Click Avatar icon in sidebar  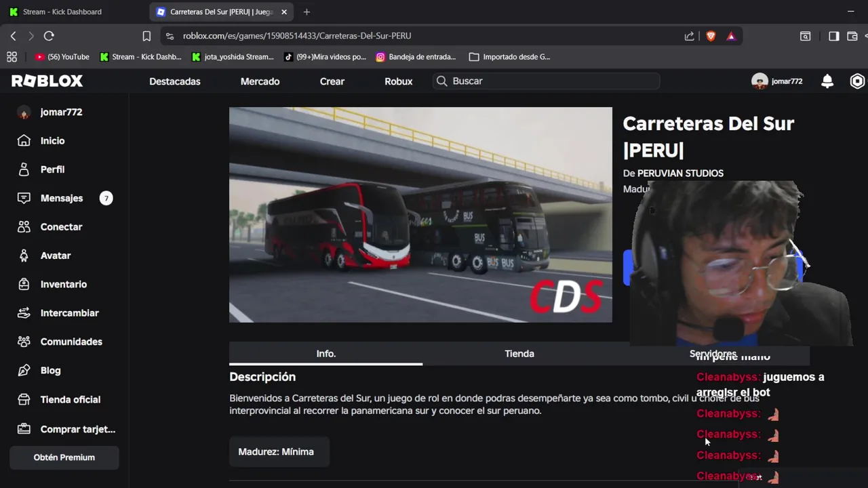point(24,256)
